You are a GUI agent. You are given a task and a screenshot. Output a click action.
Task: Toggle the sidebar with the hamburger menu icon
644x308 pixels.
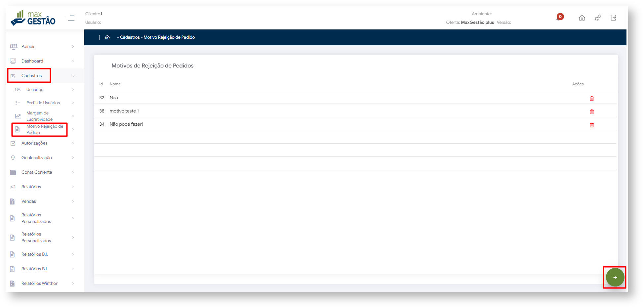tap(70, 18)
